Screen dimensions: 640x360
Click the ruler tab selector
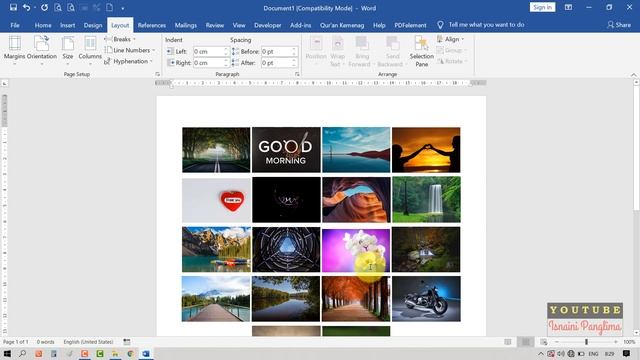pos(4,83)
